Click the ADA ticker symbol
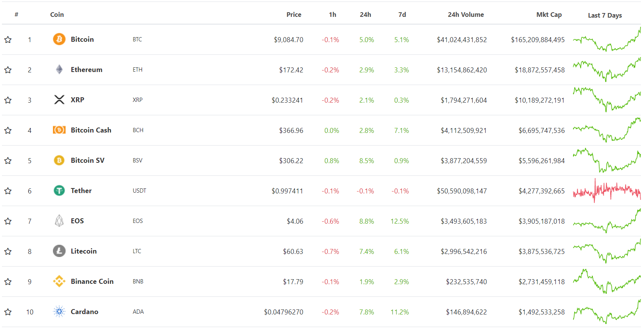Viewport: 644px width, 329px height. (138, 312)
